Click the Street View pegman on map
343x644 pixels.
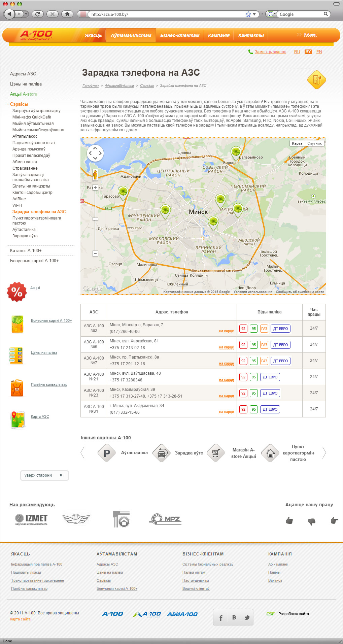pos(95,175)
